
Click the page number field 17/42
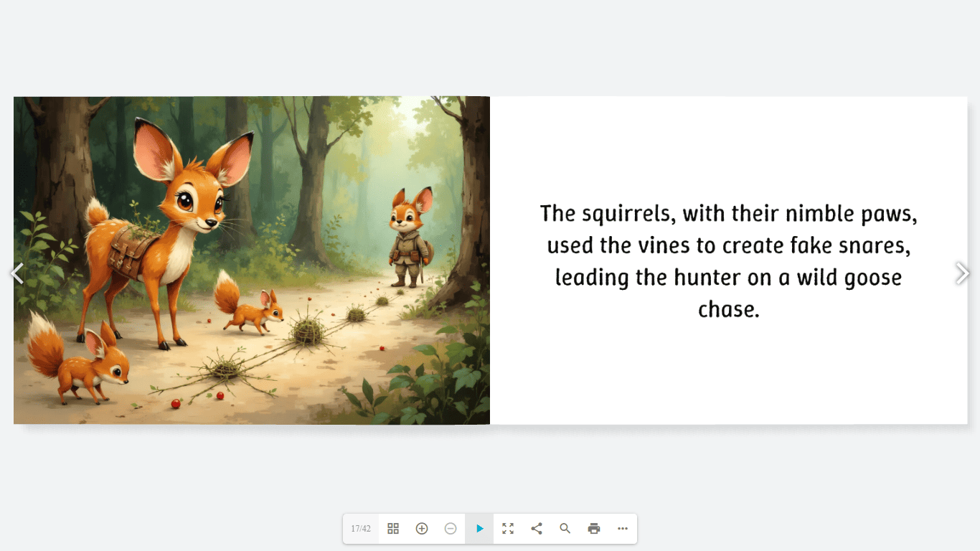[x=361, y=529]
